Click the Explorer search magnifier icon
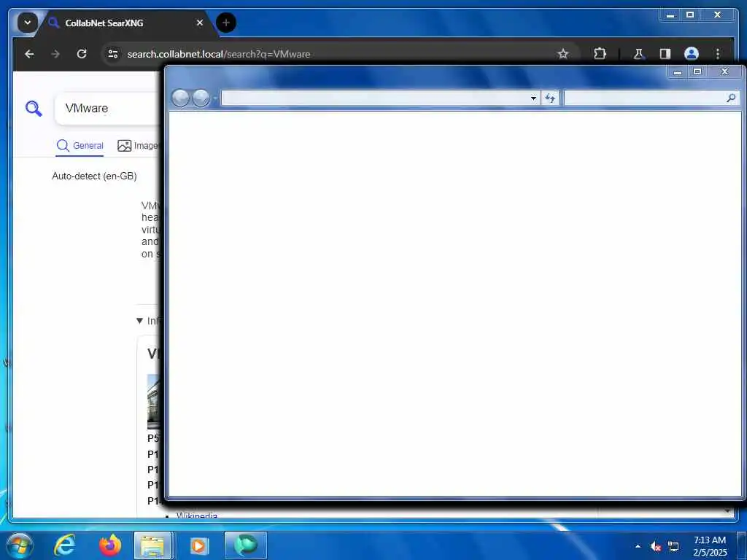 [731, 98]
